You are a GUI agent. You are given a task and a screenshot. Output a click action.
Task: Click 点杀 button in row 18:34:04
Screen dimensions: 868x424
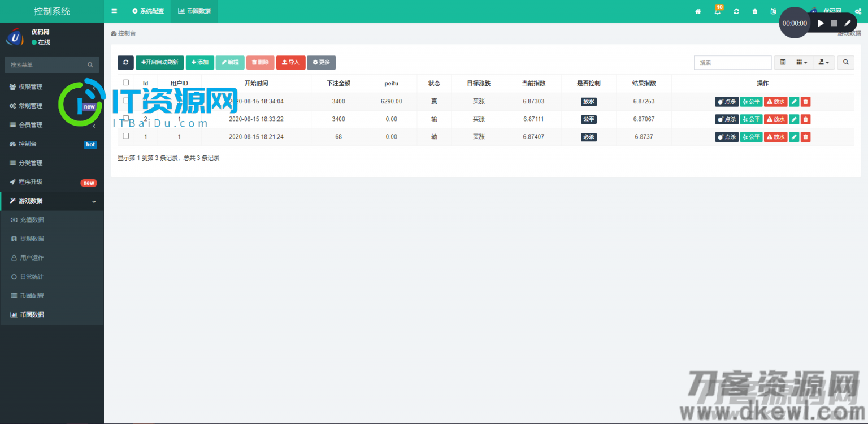727,102
